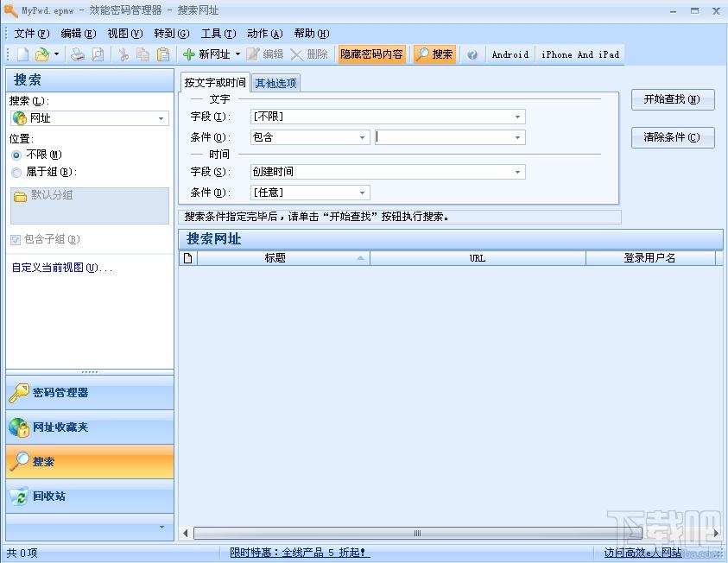The width and height of the screenshot is (728, 563).
Task: Click iPhone And iPad toolbar link
Action: tap(580, 54)
